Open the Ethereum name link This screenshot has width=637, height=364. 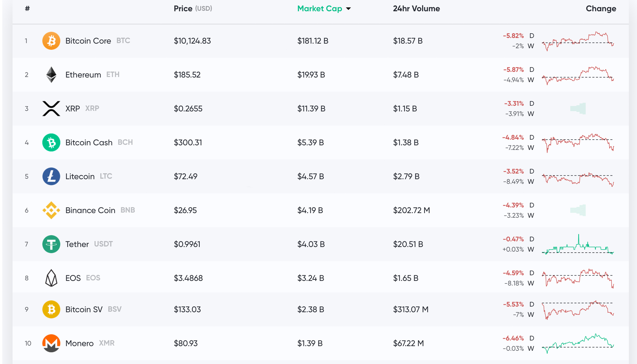pyautogui.click(x=83, y=74)
